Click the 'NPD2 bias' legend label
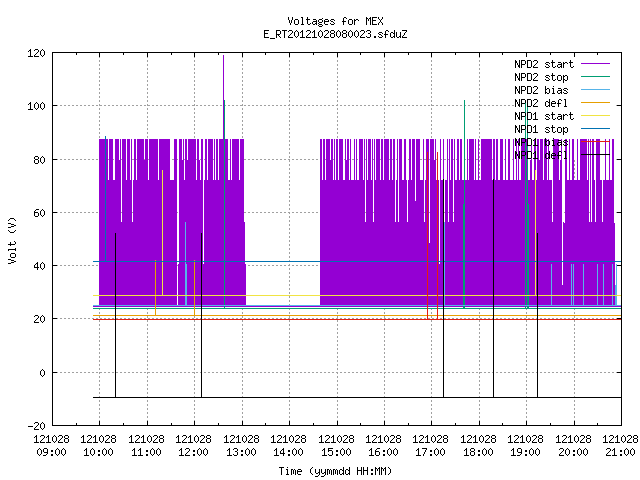 point(541,90)
